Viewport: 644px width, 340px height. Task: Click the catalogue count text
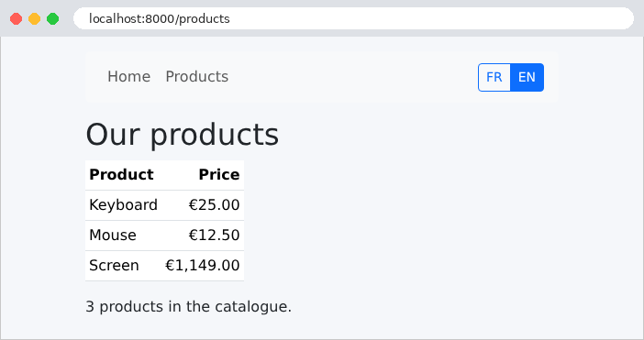[188, 307]
